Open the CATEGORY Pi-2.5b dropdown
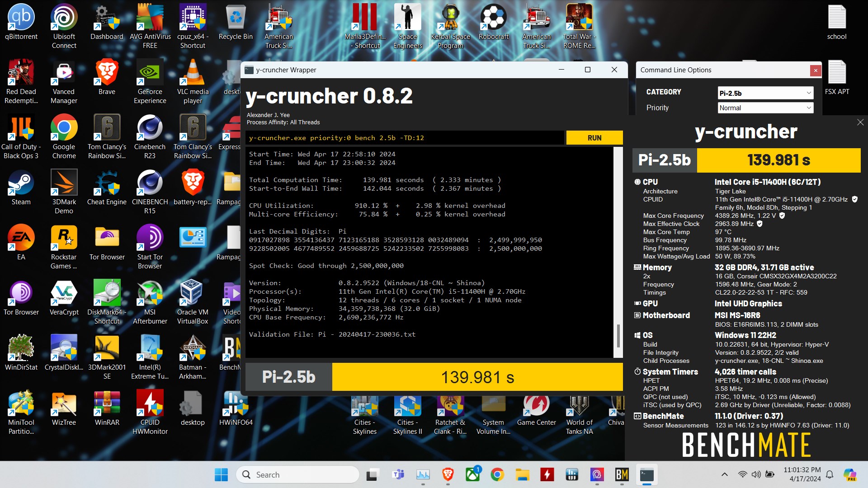The width and height of the screenshot is (868, 488). (x=765, y=93)
